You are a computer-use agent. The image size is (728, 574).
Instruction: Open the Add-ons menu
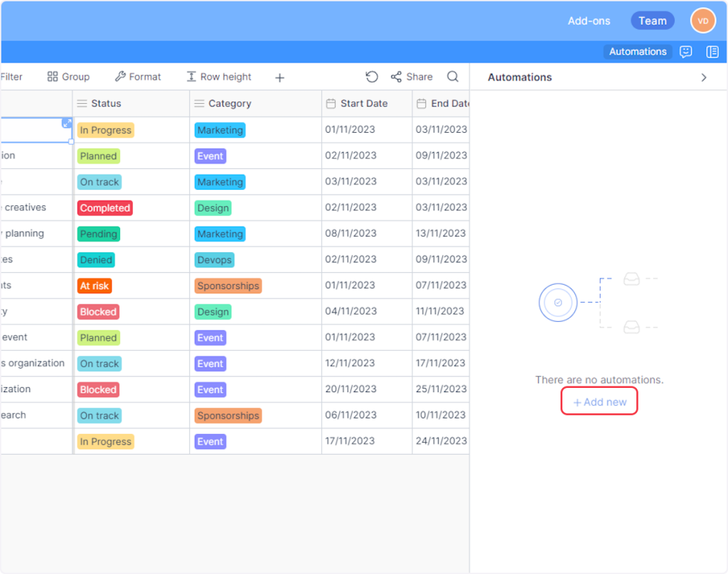[x=589, y=21]
